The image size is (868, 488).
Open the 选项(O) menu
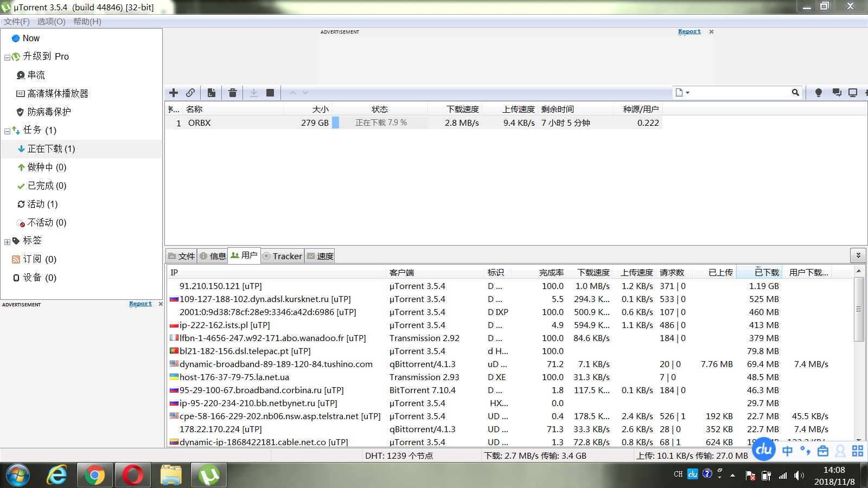pyautogui.click(x=51, y=22)
